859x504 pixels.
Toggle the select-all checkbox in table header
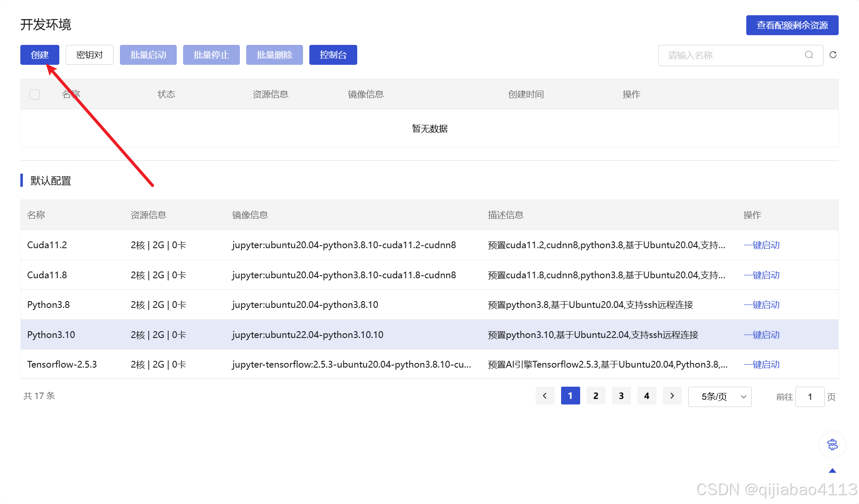[x=35, y=94]
